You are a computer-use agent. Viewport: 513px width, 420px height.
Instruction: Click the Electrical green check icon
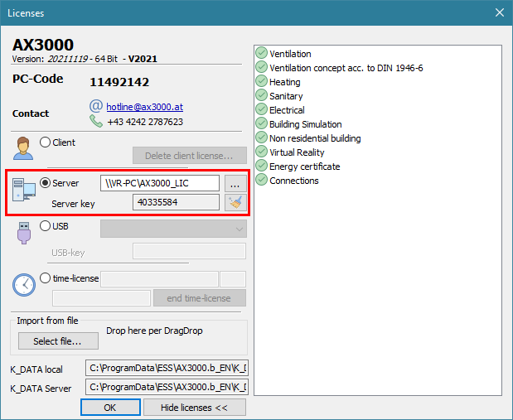[x=261, y=109]
